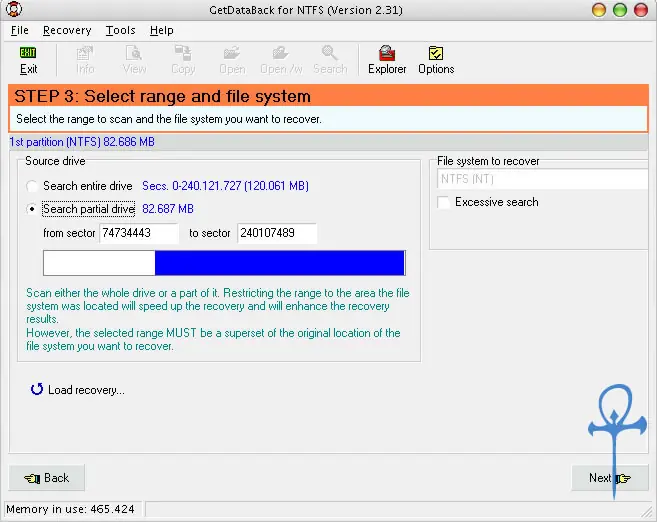
Task: Open the Tools menu
Action: 120,30
